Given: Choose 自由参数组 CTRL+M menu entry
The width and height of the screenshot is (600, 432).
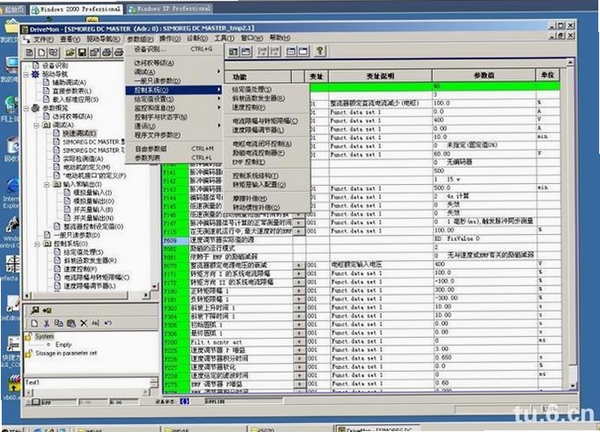Looking at the screenshot, I should tap(173, 148).
